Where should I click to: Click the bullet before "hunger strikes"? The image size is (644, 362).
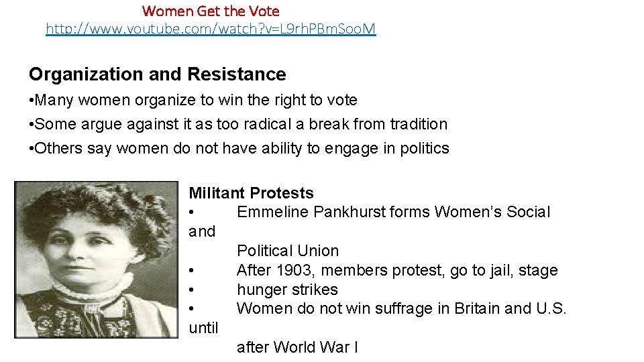(x=192, y=290)
